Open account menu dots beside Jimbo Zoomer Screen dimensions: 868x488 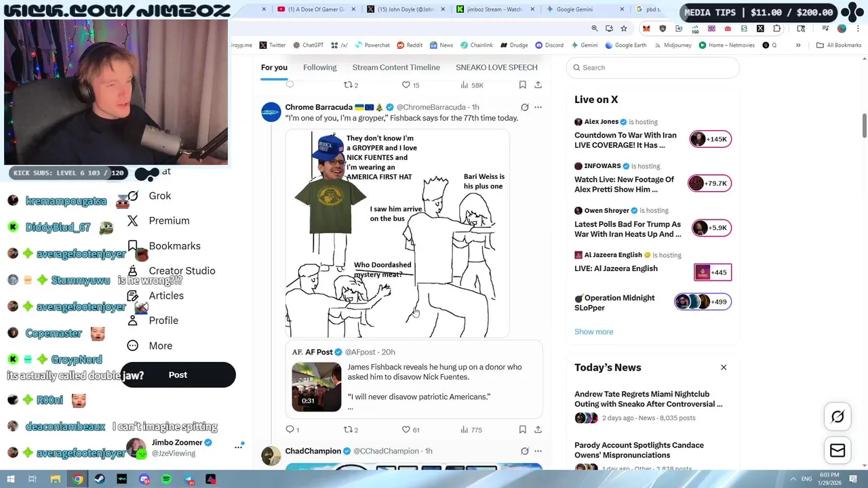point(238,447)
